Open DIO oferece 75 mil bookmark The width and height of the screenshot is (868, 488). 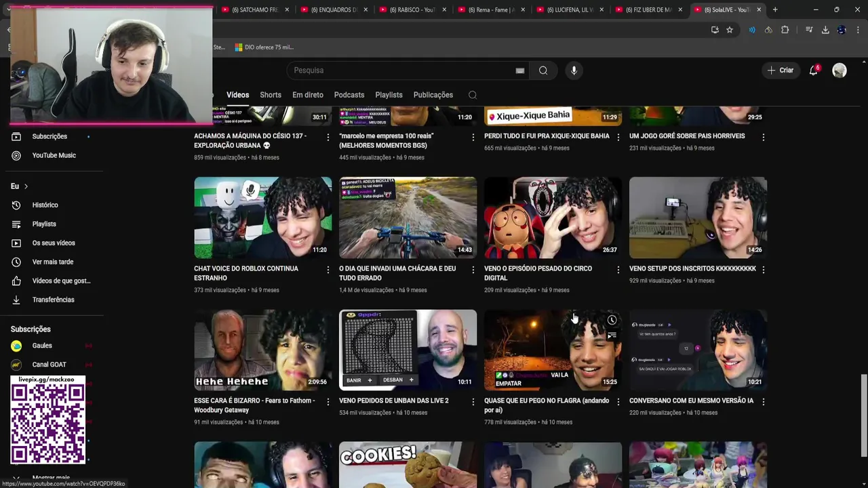tap(264, 47)
